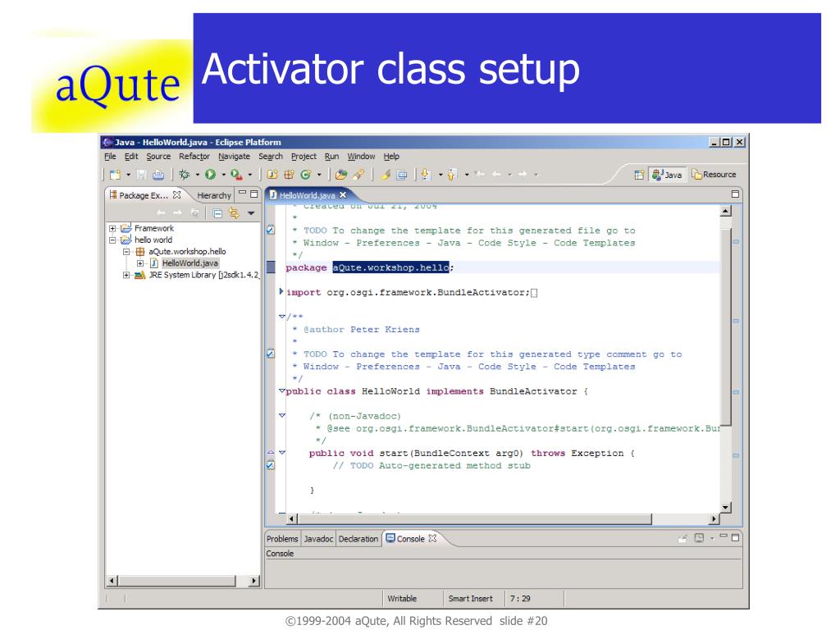Collapse the start method fold marker

(x=282, y=453)
